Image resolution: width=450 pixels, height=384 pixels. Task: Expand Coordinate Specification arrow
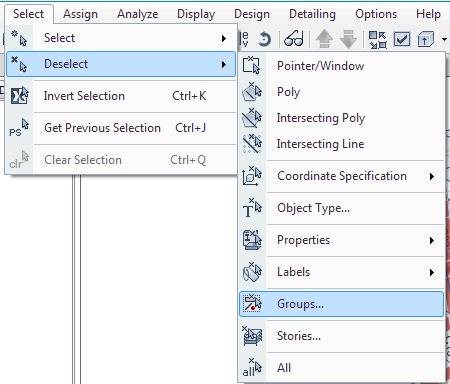[432, 176]
